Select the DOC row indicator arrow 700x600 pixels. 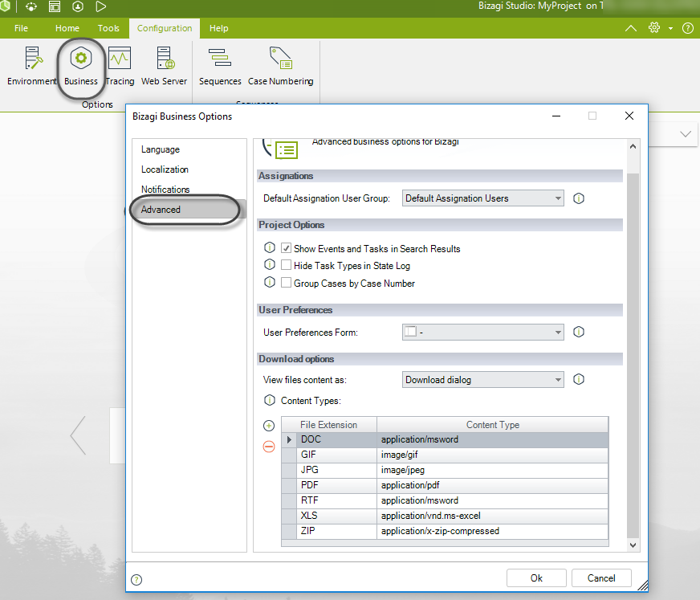(289, 439)
